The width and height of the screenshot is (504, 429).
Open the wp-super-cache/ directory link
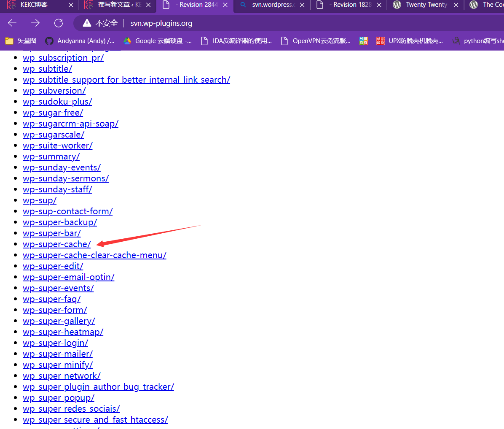coord(56,244)
